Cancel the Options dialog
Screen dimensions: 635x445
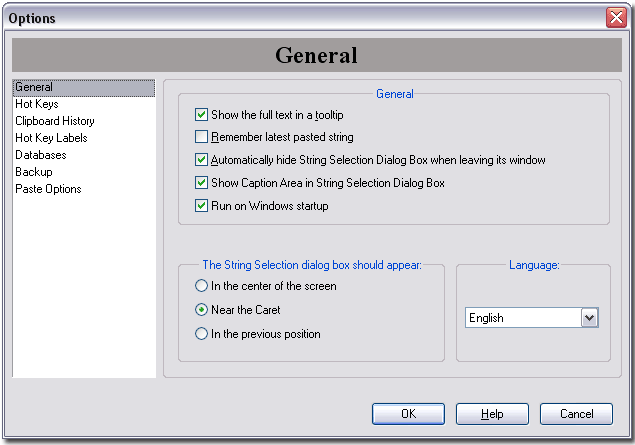pos(576,414)
